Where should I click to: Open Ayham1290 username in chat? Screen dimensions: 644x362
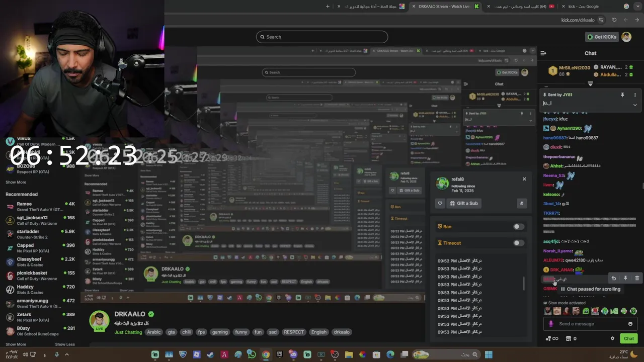coord(569,129)
